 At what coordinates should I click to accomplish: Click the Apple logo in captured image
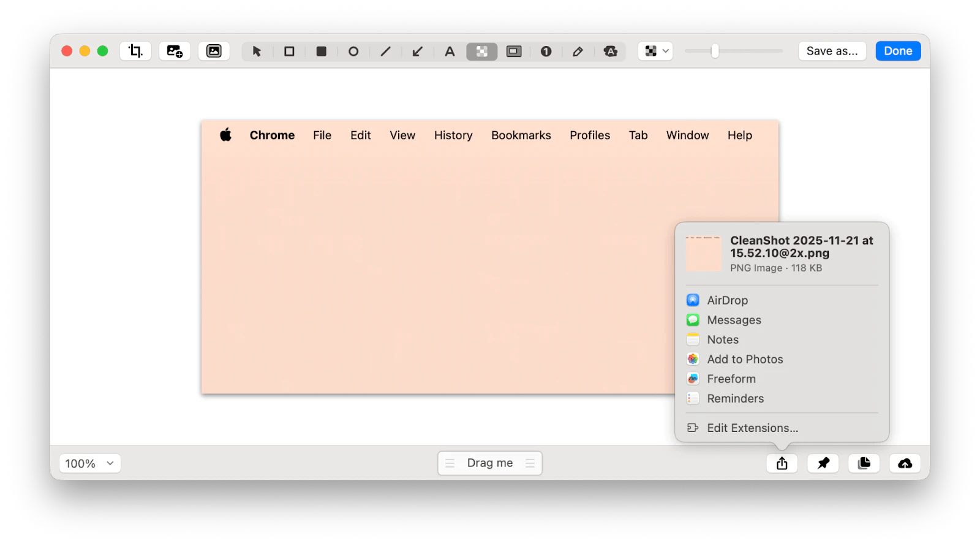(x=226, y=135)
